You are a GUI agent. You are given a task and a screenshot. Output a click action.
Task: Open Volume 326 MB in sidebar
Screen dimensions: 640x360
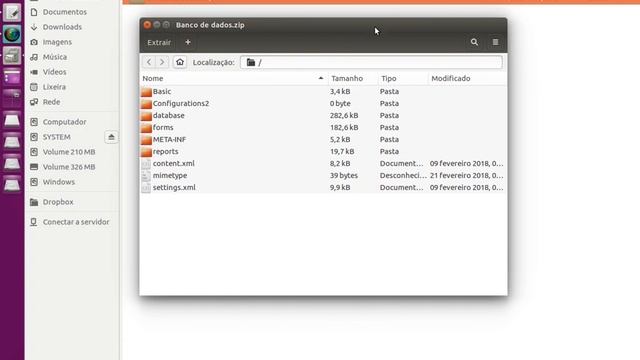(69, 167)
